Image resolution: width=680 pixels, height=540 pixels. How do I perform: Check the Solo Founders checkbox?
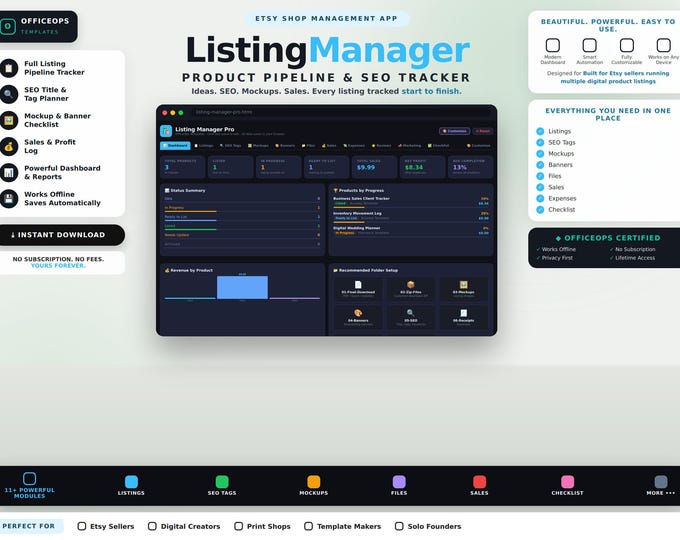399,526
